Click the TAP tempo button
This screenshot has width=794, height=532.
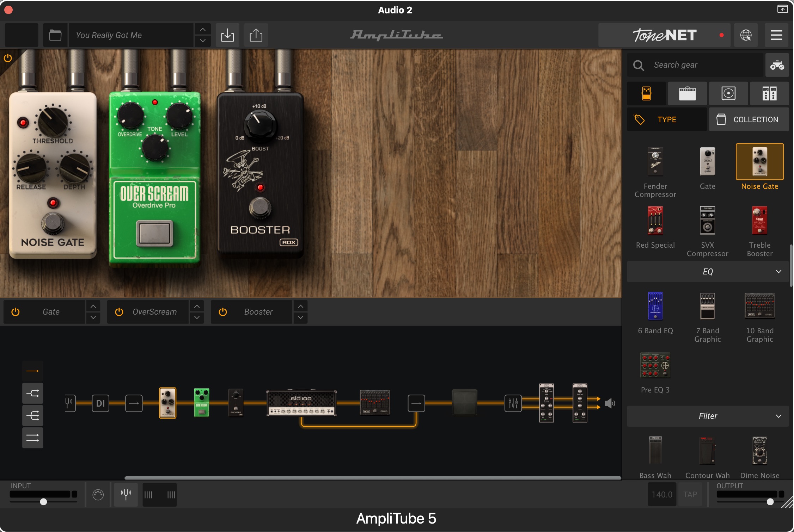(690, 494)
